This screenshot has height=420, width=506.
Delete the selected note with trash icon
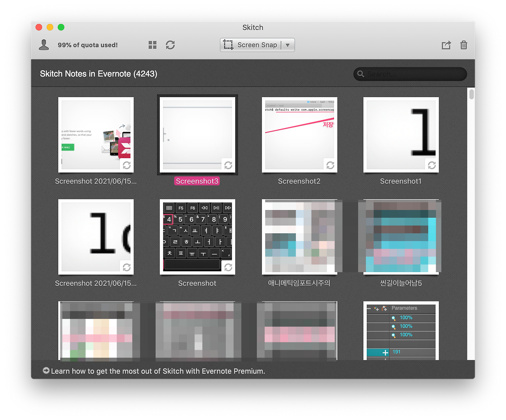pos(464,45)
